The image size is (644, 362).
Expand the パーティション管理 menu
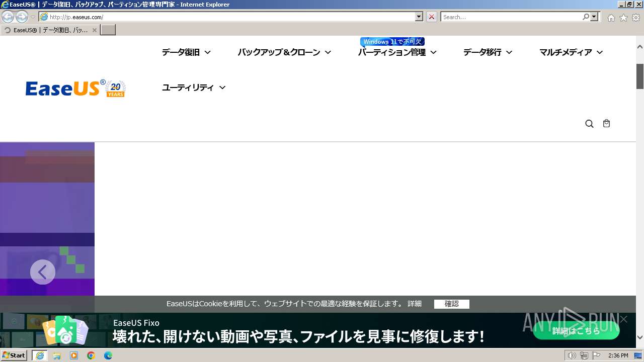point(397,52)
